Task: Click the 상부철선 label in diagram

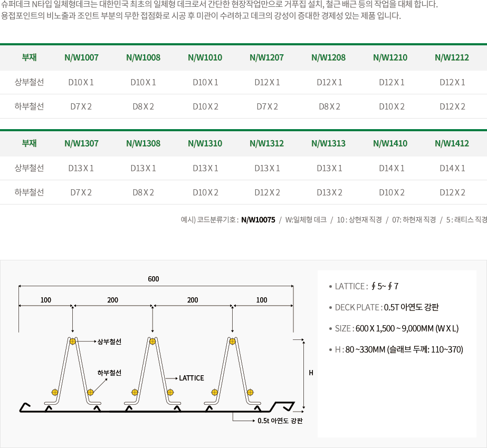Action: click(109, 342)
